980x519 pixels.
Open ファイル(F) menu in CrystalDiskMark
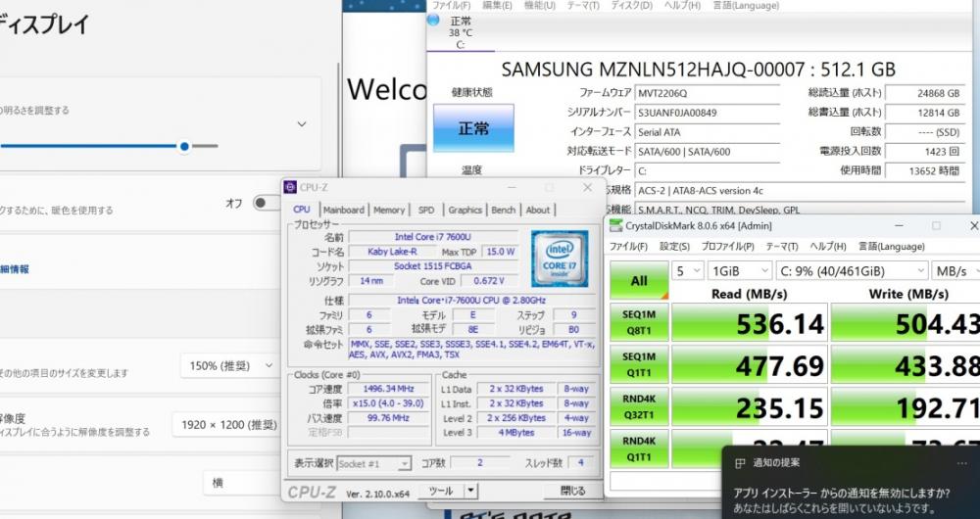[629, 246]
